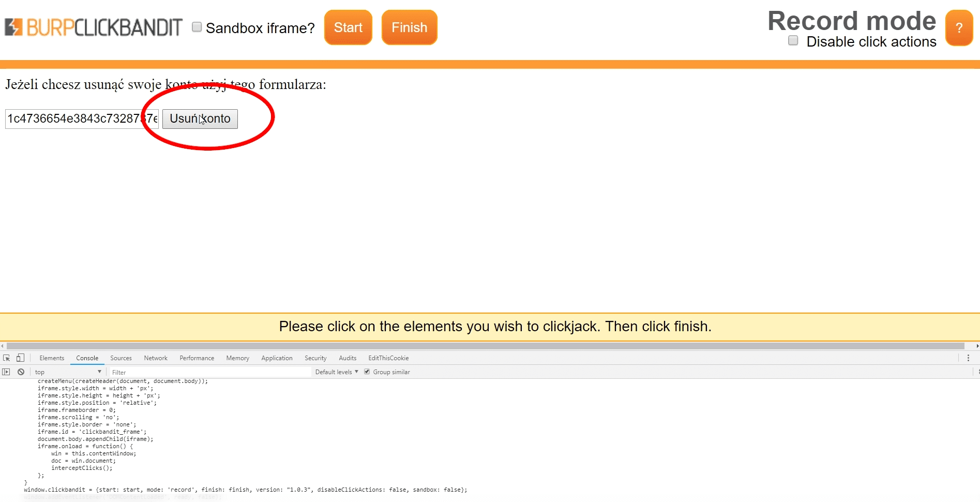The height and width of the screenshot is (502, 980).
Task: Click the orange Finish button
Action: click(x=410, y=27)
